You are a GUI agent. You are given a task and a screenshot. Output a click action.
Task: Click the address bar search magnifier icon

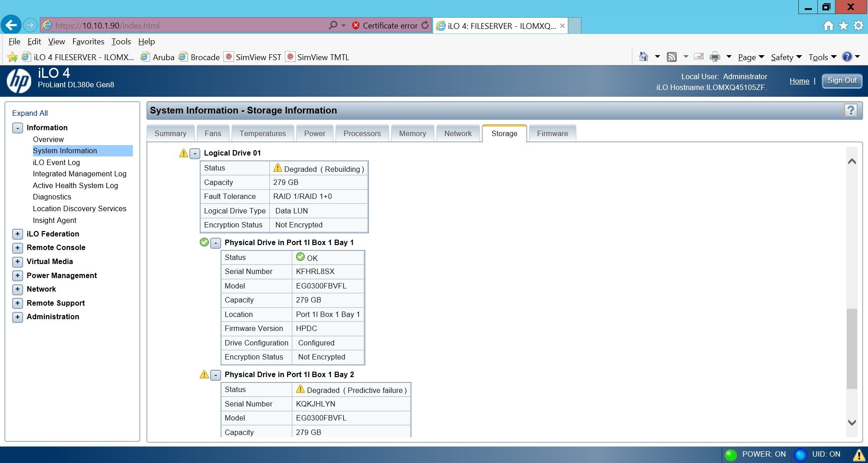333,25
